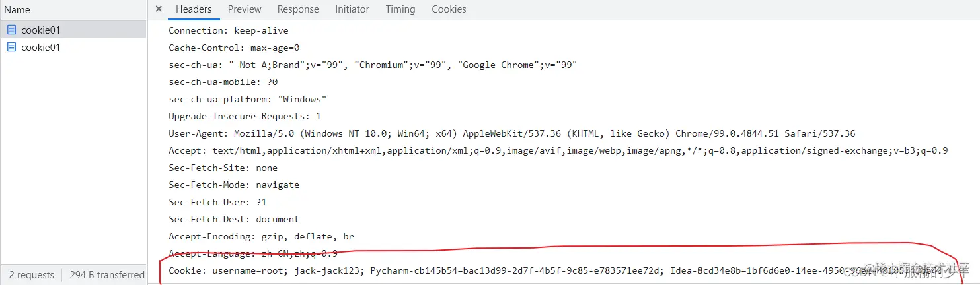980x285 pixels.
Task: Click the Cache-Control header line
Action: click(x=234, y=47)
